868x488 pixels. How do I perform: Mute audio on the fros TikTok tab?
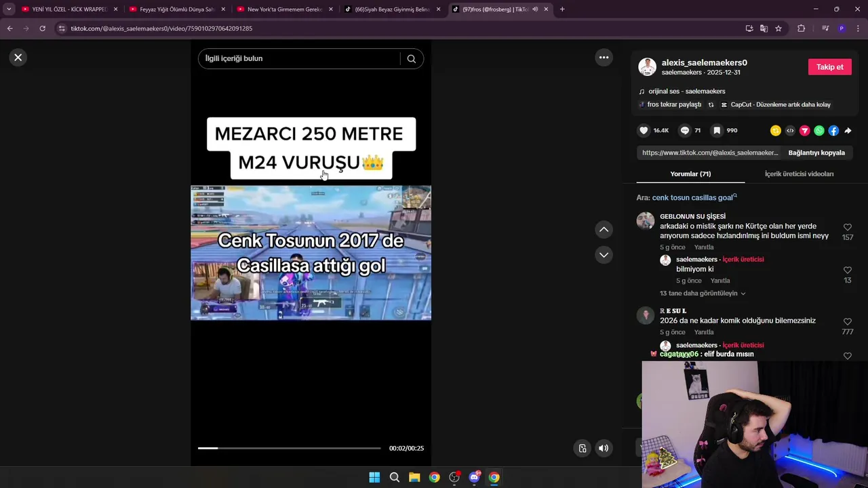(x=535, y=9)
